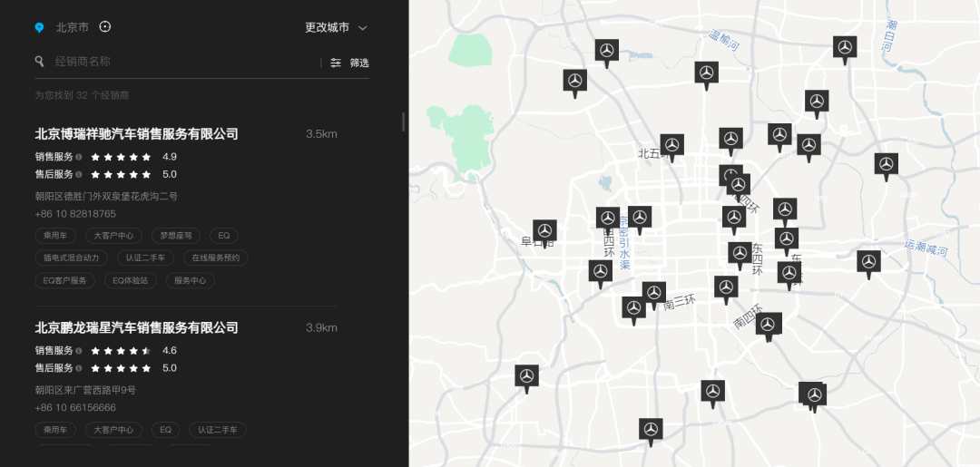This screenshot has height=467, width=980.
Task: Click the chevron arrow next to 更改城市
Action: coord(362,28)
